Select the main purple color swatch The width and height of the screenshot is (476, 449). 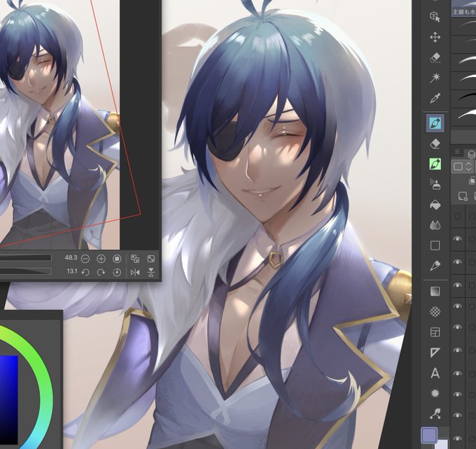[x=429, y=435]
